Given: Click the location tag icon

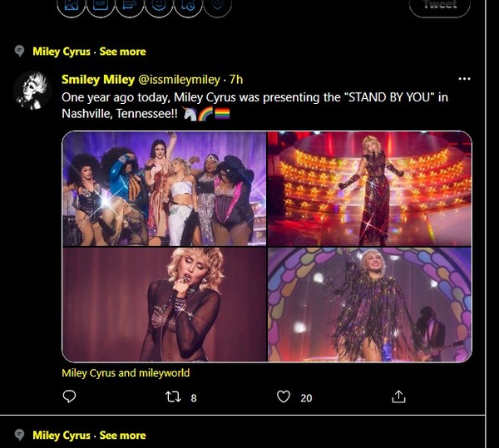Looking at the screenshot, I should [217, 5].
